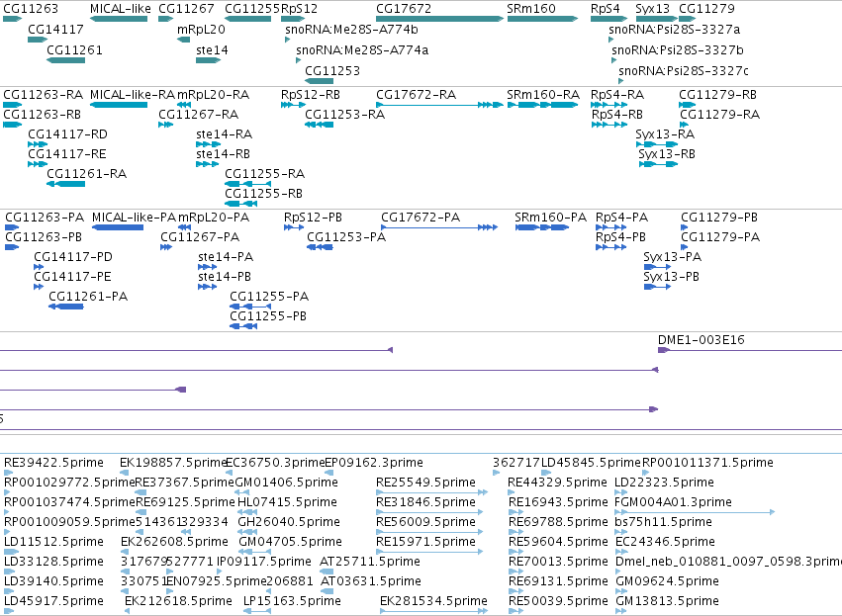Click EST EP09162.3prime
The image size is (842, 616).
pyautogui.click(x=374, y=463)
